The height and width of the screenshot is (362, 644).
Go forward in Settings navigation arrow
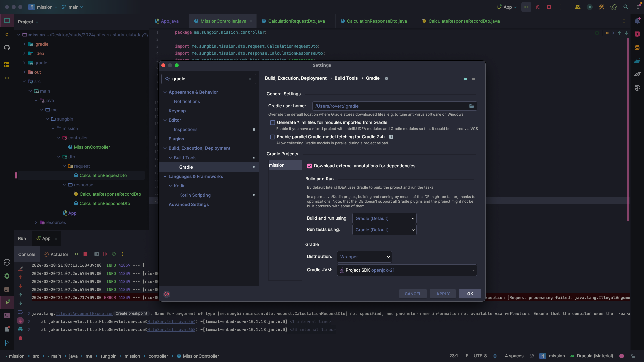point(474,79)
